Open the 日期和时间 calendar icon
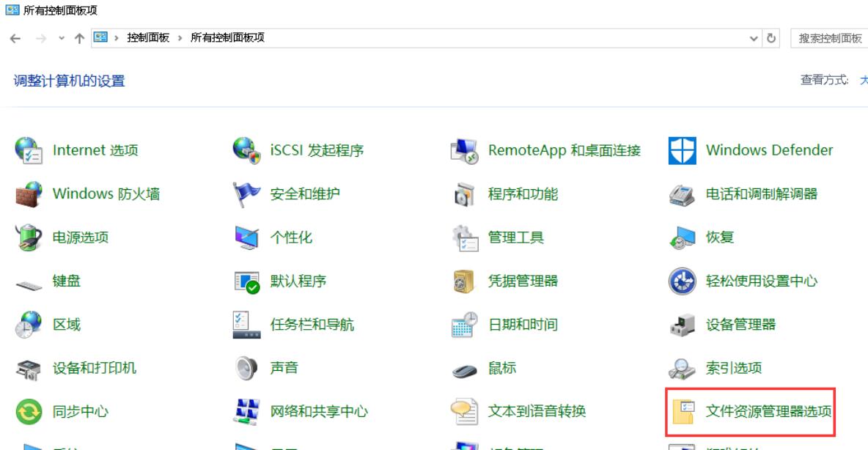 tap(465, 325)
